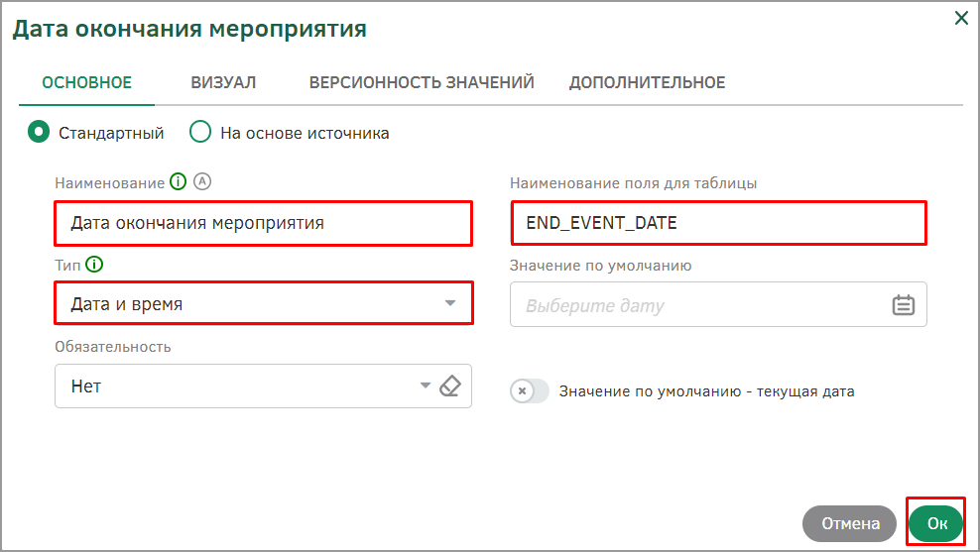
Task: Click the Отмена button
Action: (850, 523)
